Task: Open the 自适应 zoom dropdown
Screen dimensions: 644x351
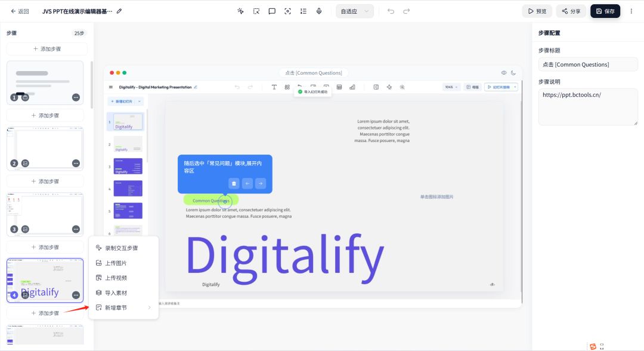Action: coord(354,11)
